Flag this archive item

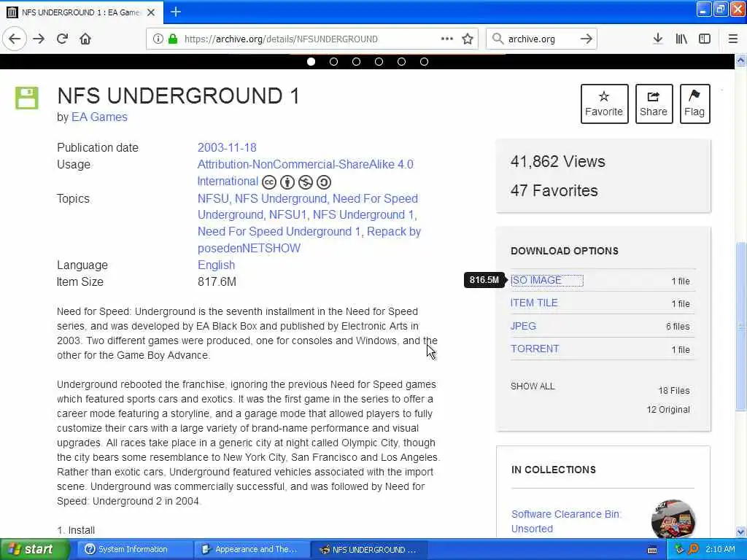click(x=694, y=104)
